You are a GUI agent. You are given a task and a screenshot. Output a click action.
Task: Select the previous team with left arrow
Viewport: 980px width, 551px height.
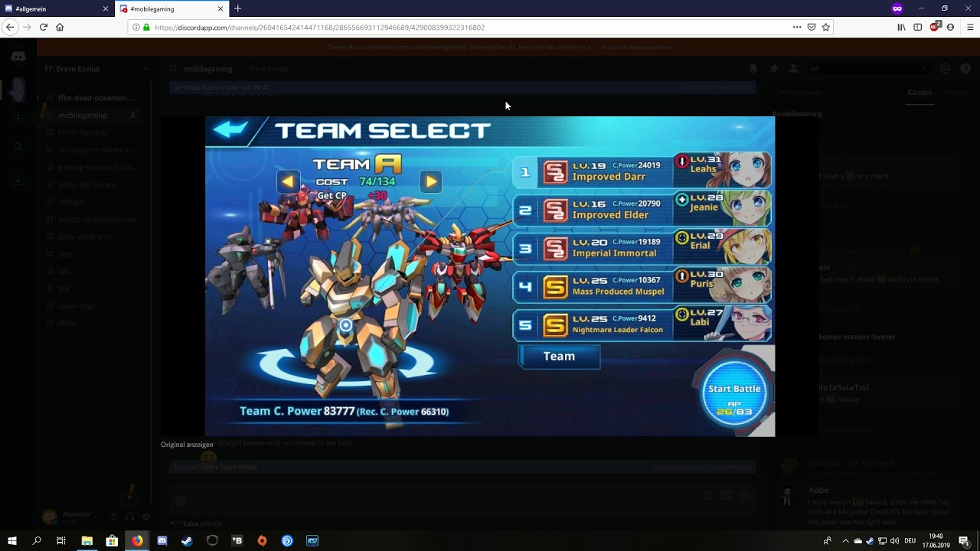pos(288,181)
